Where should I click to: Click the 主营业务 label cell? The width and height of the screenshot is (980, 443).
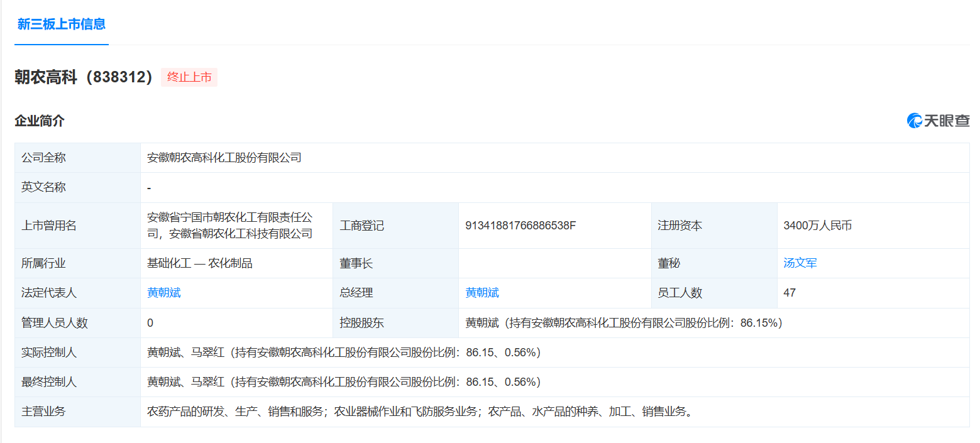pos(77,412)
